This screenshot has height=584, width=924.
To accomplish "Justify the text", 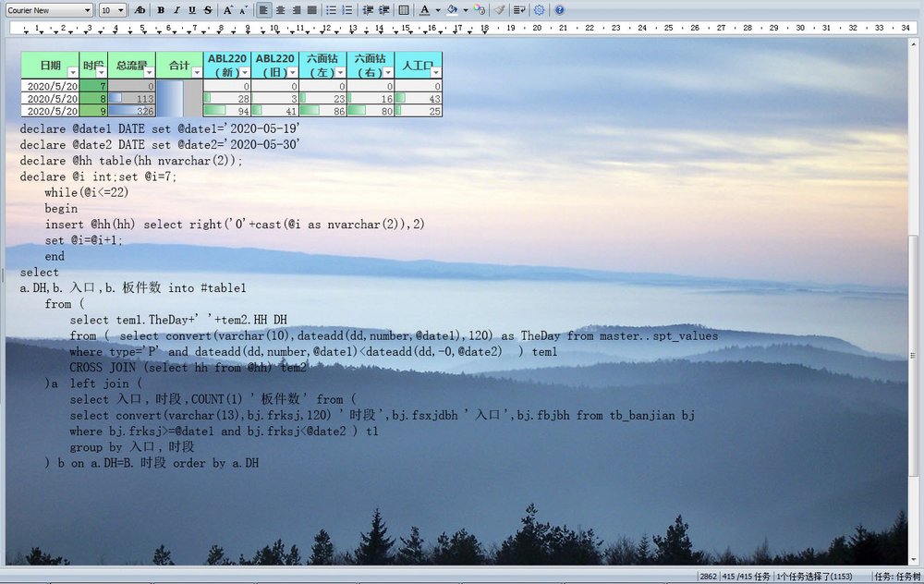I will [x=312, y=10].
